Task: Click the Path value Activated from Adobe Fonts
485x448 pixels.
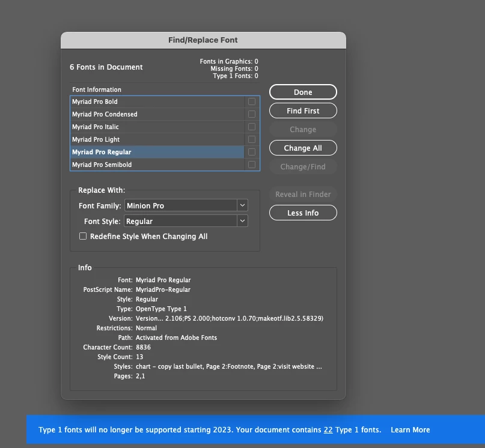Action: [176, 338]
